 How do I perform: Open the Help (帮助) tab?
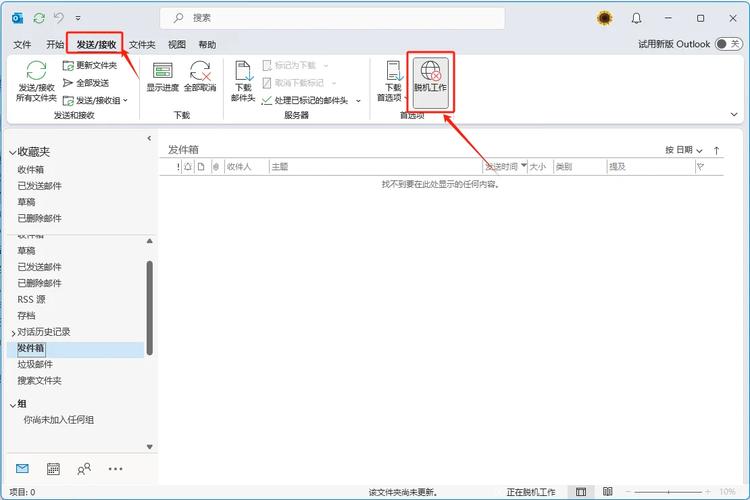[x=207, y=44]
